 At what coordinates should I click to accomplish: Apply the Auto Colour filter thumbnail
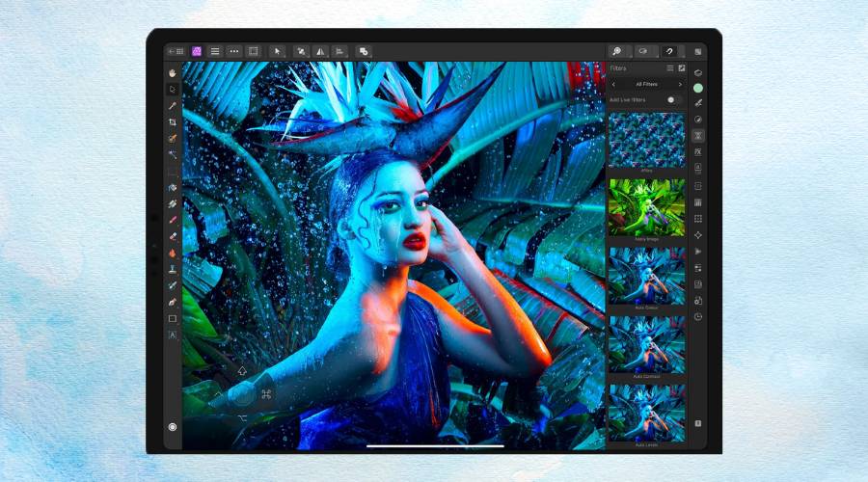coord(646,276)
